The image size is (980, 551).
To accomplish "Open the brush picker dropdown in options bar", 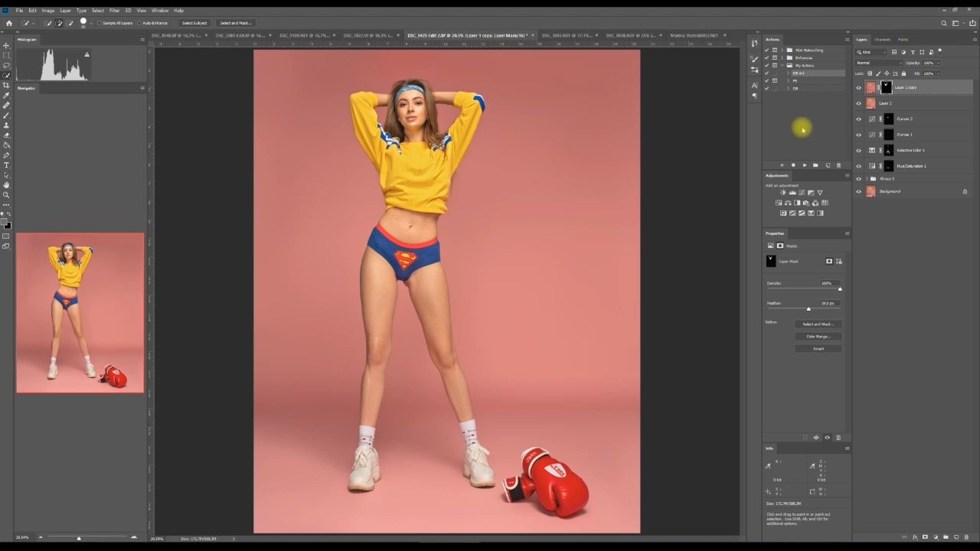I will pos(92,23).
